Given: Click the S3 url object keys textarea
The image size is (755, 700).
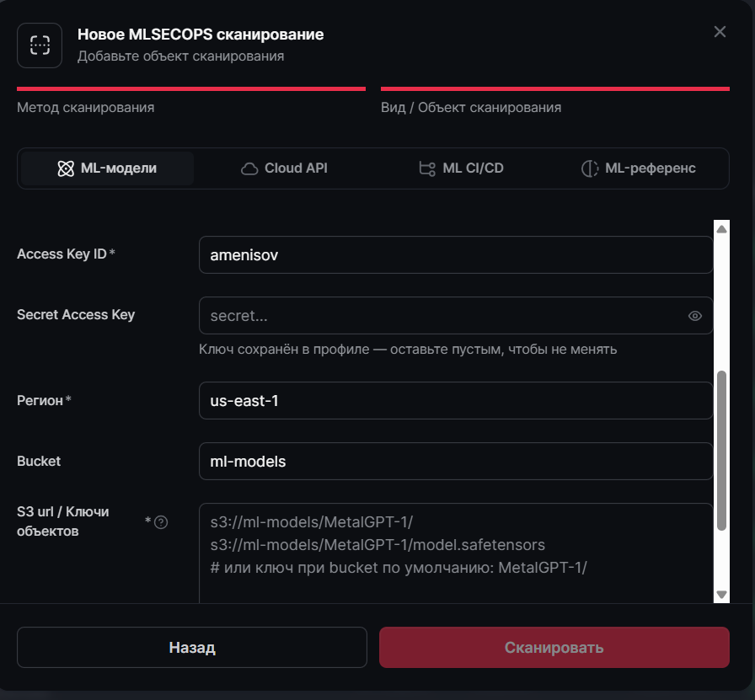Looking at the screenshot, I should pos(456,553).
